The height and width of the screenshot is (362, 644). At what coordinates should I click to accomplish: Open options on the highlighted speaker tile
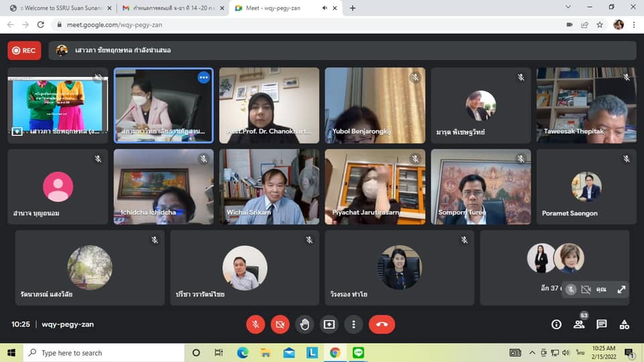[x=203, y=78]
